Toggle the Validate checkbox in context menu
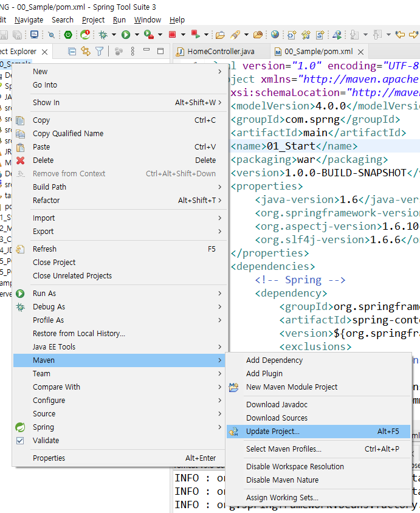The height and width of the screenshot is (513, 420). coord(20,441)
